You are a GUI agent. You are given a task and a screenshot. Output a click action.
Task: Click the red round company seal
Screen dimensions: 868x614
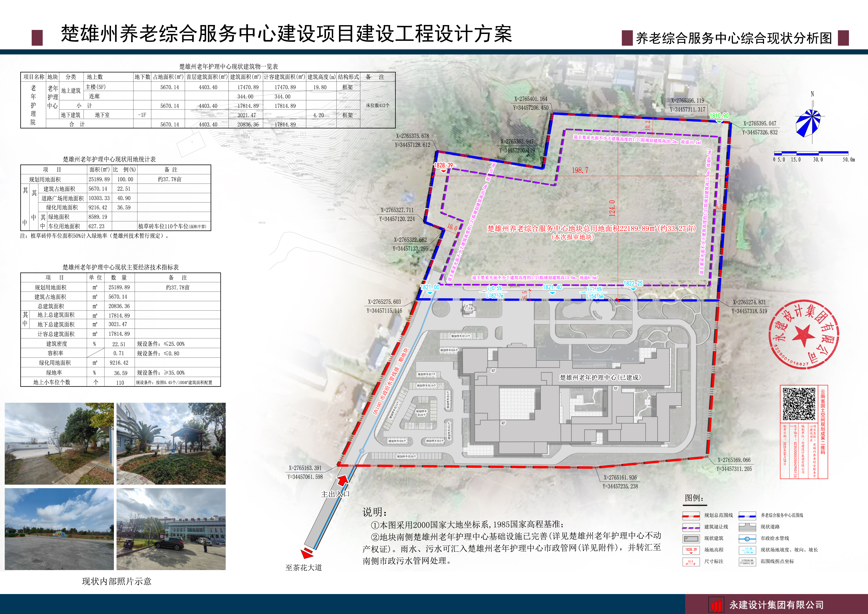click(x=803, y=335)
